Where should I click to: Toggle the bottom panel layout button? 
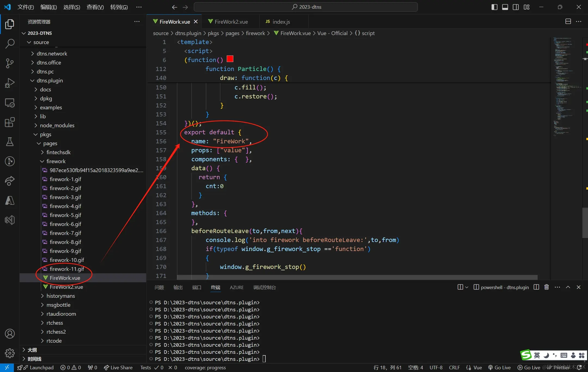(x=505, y=7)
